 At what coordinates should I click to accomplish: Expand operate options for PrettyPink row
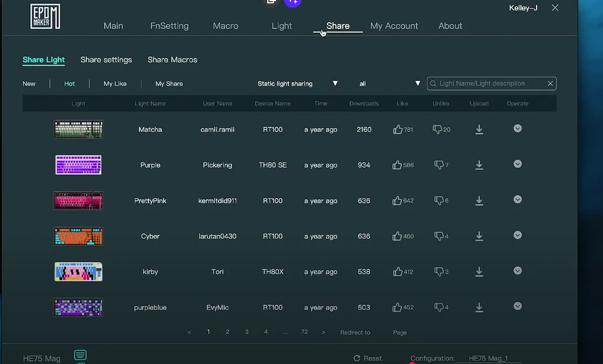click(x=517, y=199)
